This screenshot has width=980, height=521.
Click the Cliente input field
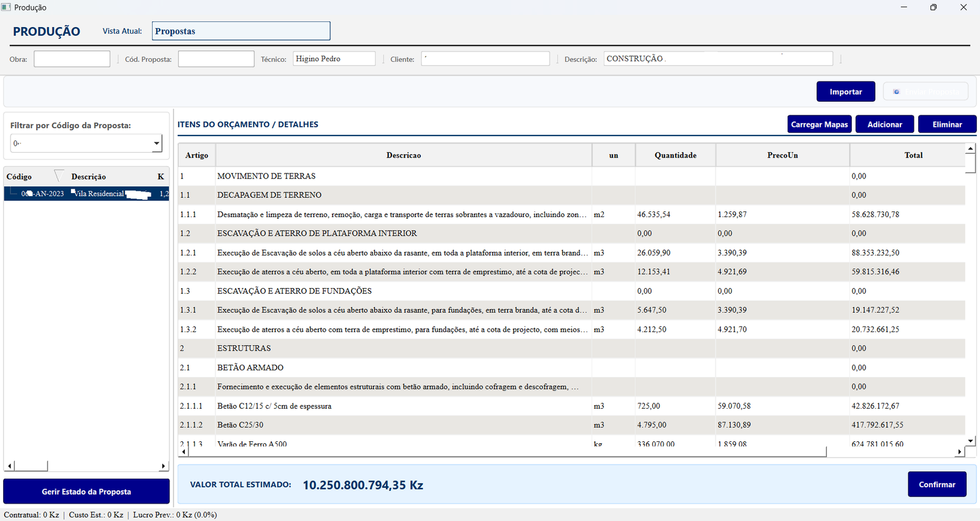pos(485,59)
